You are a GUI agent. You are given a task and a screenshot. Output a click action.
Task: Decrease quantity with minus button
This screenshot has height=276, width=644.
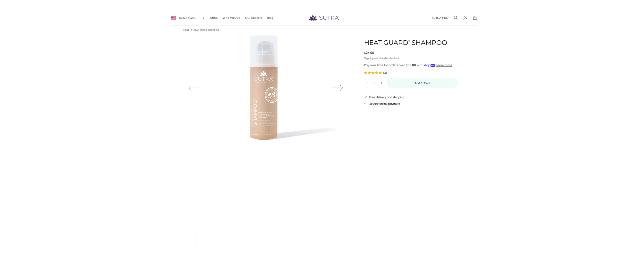point(367,83)
